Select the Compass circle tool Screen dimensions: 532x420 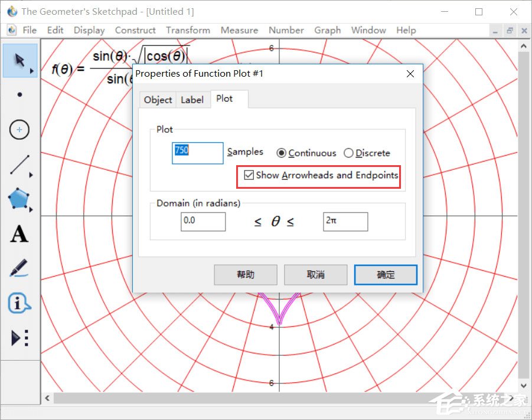point(20,130)
